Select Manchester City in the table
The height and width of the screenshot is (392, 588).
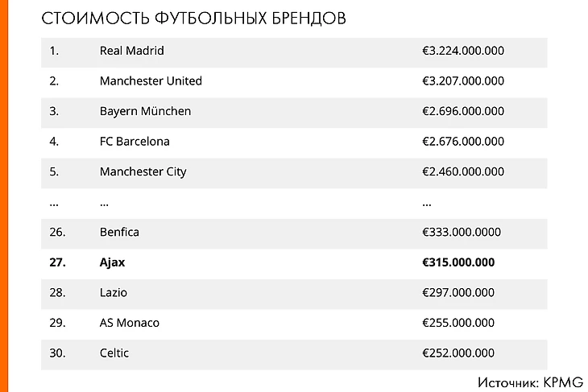click(143, 171)
